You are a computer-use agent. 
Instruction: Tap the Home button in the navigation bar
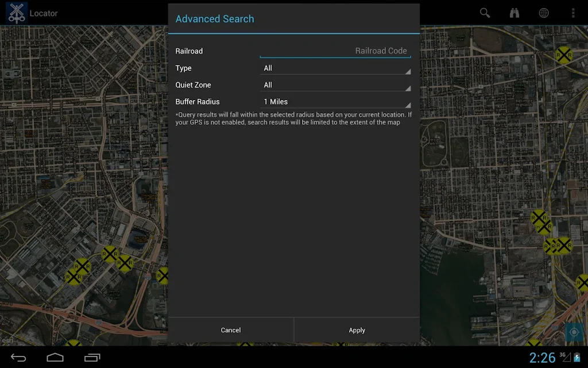tap(55, 356)
